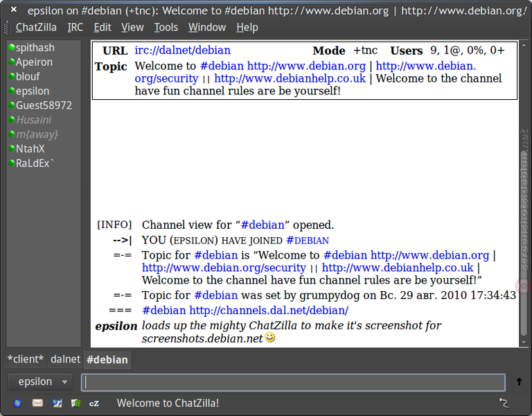The width and height of the screenshot is (532, 416).
Task: Open the IRC menu
Action: click(75, 27)
